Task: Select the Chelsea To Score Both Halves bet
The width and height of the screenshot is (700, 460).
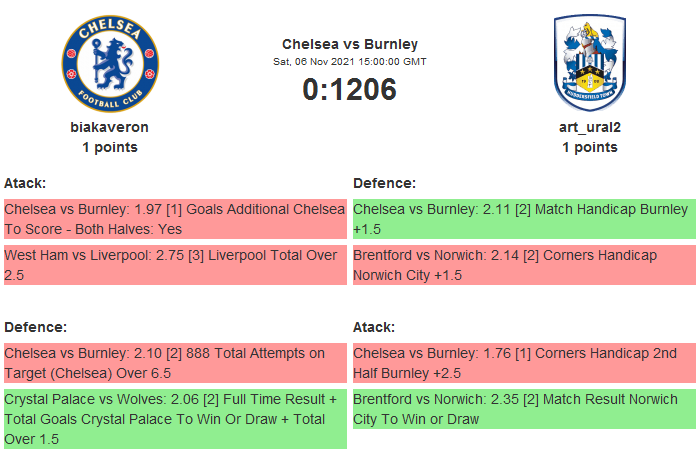Action: [x=175, y=220]
